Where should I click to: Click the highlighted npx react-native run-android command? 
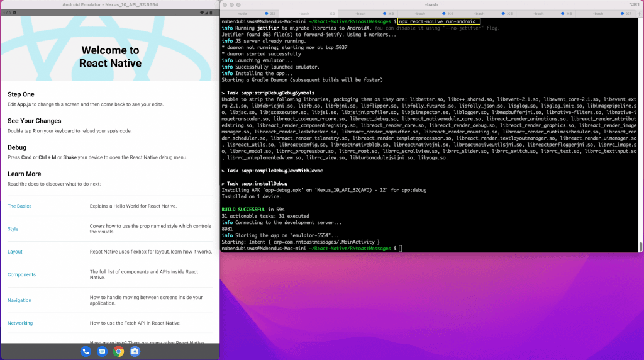439,21
